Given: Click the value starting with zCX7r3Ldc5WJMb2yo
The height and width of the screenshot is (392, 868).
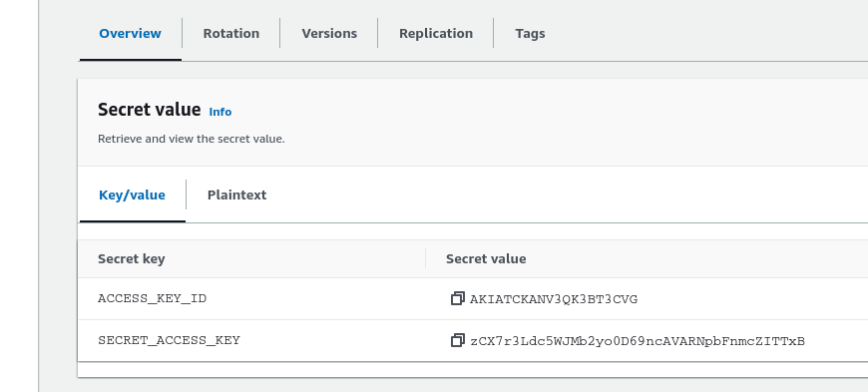Looking at the screenshot, I should click(638, 341).
